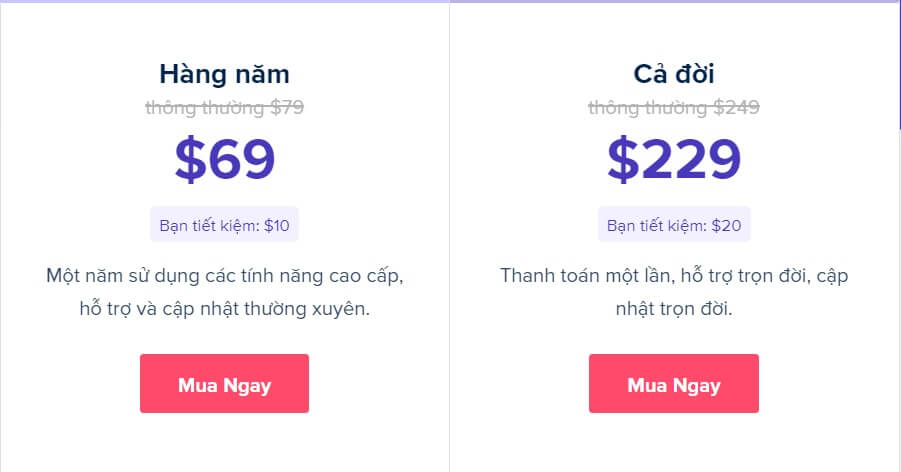
Task: Click Mua Ngay under the $229 plan
Action: point(673,383)
